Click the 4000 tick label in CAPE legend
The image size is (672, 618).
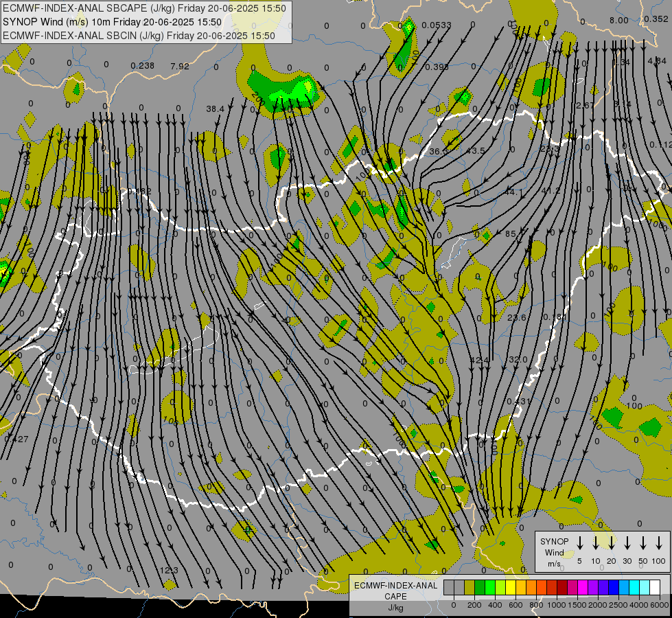click(639, 605)
